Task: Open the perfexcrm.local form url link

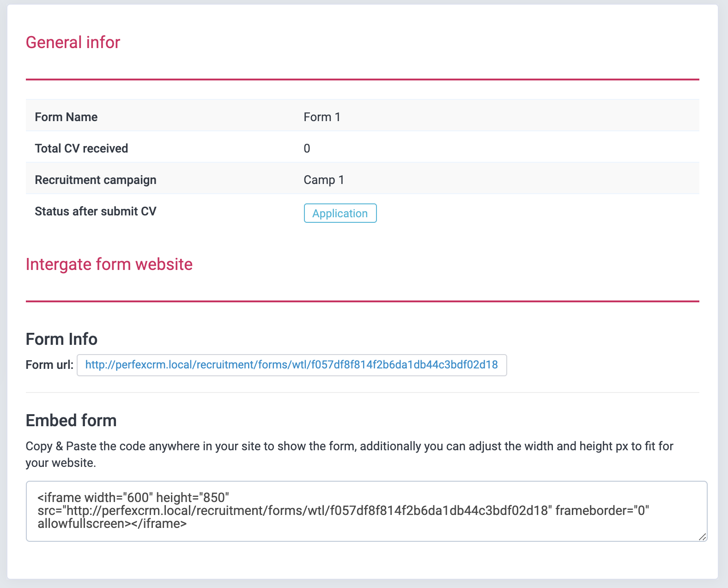Action: pos(291,365)
